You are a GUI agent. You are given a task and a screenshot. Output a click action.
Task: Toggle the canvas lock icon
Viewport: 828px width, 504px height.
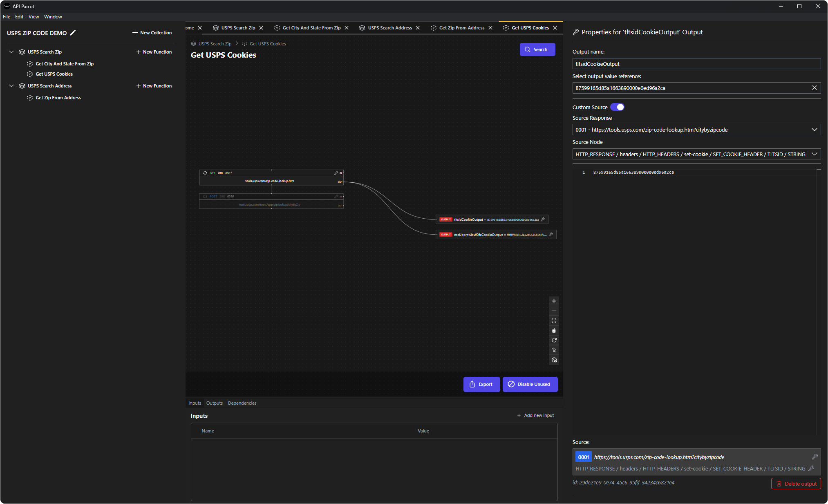[554, 331]
